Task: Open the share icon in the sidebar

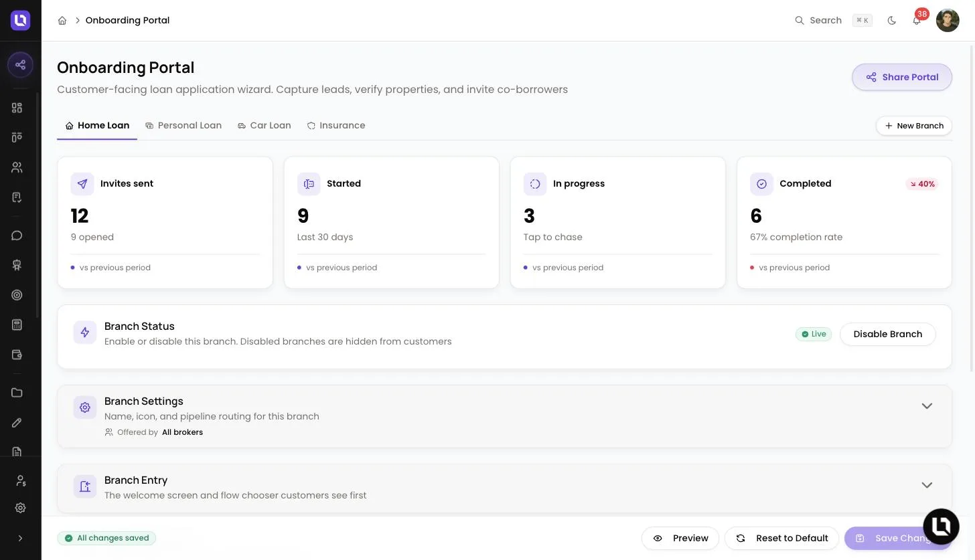Action: point(20,65)
